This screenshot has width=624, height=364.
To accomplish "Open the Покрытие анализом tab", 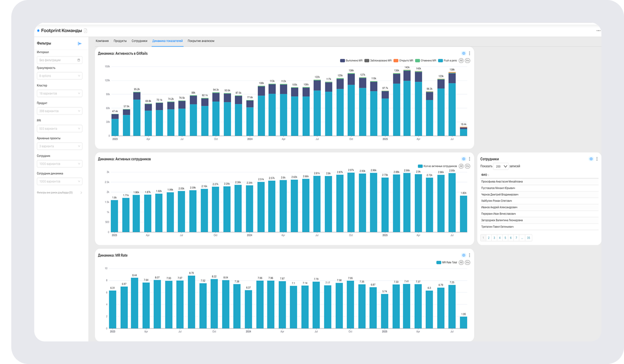I will click(201, 41).
